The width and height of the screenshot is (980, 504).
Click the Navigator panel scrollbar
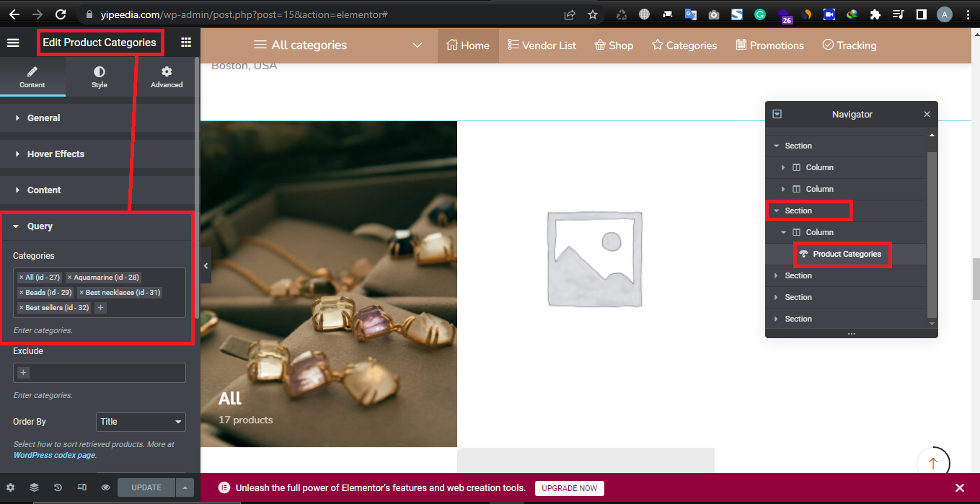[932, 234]
